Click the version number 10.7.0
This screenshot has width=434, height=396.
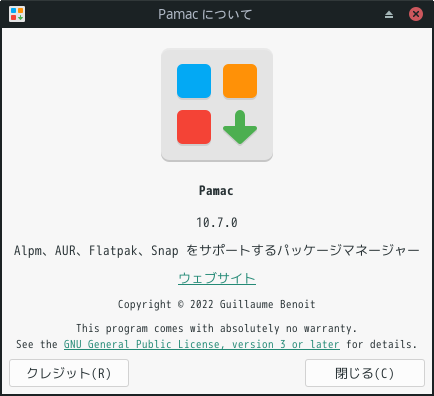coord(217,222)
